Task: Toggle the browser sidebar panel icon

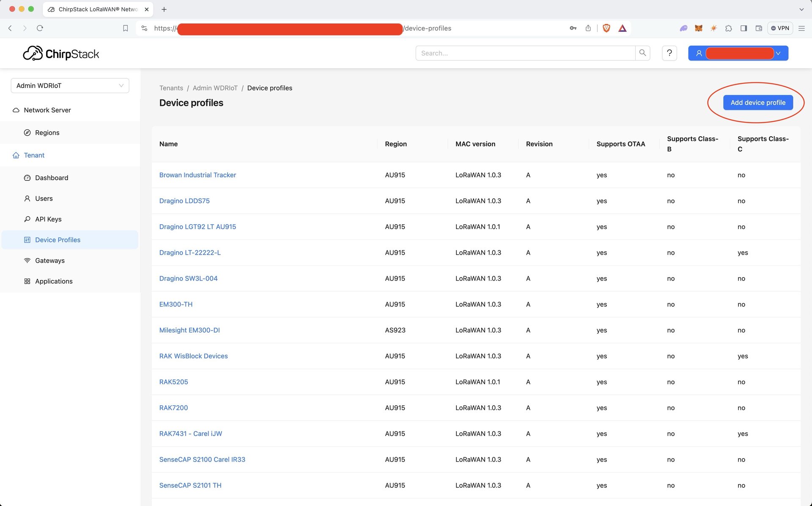Action: coord(743,28)
